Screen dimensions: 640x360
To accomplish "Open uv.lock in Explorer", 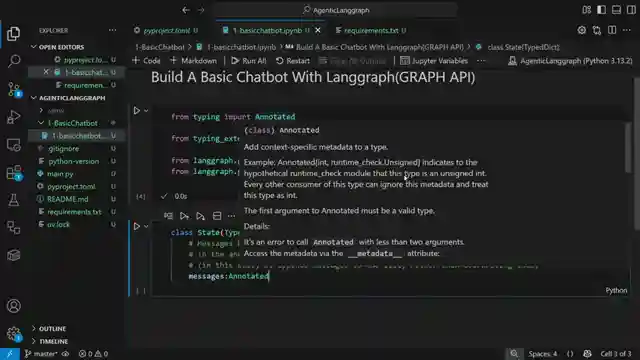I will click(x=58, y=224).
